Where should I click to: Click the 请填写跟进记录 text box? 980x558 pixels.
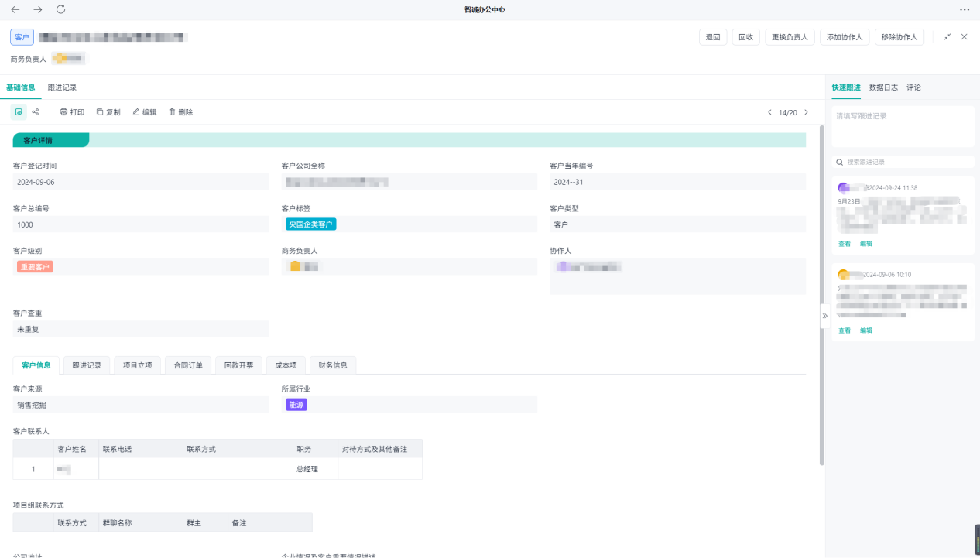903,126
